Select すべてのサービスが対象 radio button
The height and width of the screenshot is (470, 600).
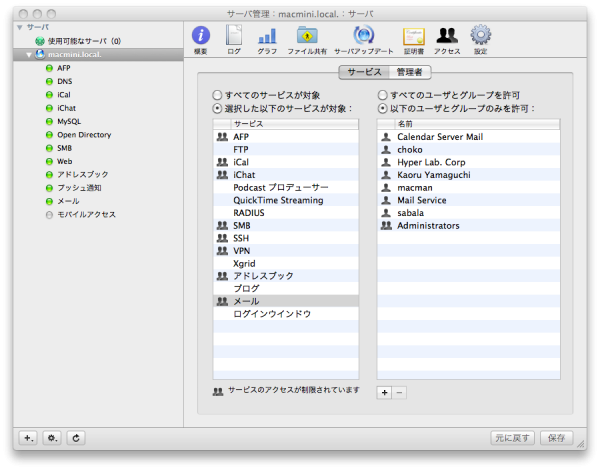pos(217,95)
